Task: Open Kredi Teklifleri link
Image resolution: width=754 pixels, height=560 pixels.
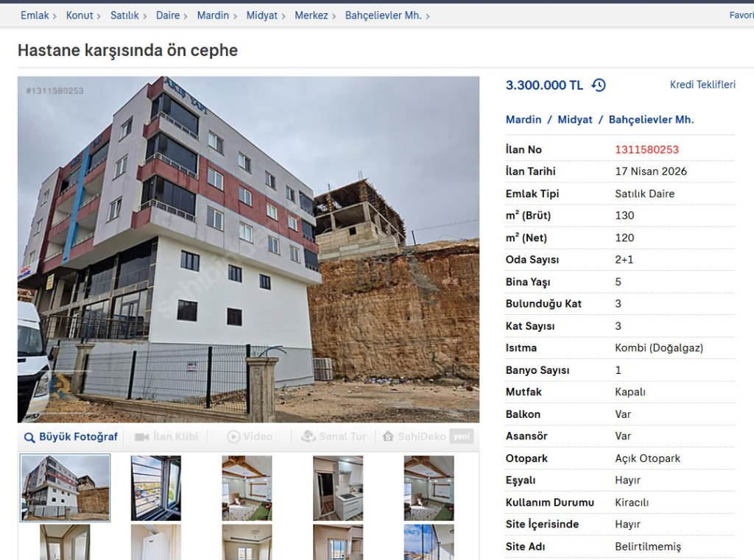Action: (702, 85)
